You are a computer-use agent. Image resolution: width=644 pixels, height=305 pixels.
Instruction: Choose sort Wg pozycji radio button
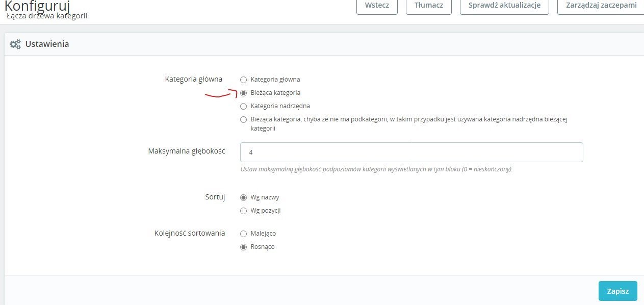(243, 211)
